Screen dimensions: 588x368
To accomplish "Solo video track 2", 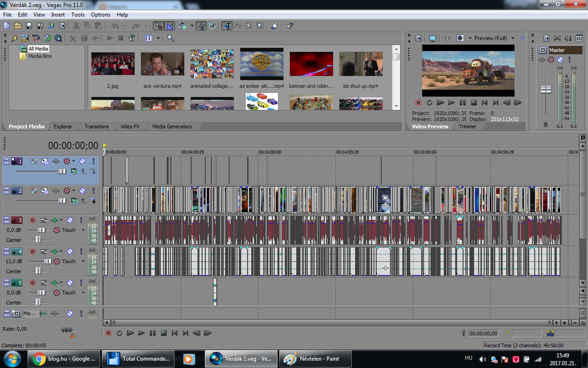I will (x=93, y=190).
